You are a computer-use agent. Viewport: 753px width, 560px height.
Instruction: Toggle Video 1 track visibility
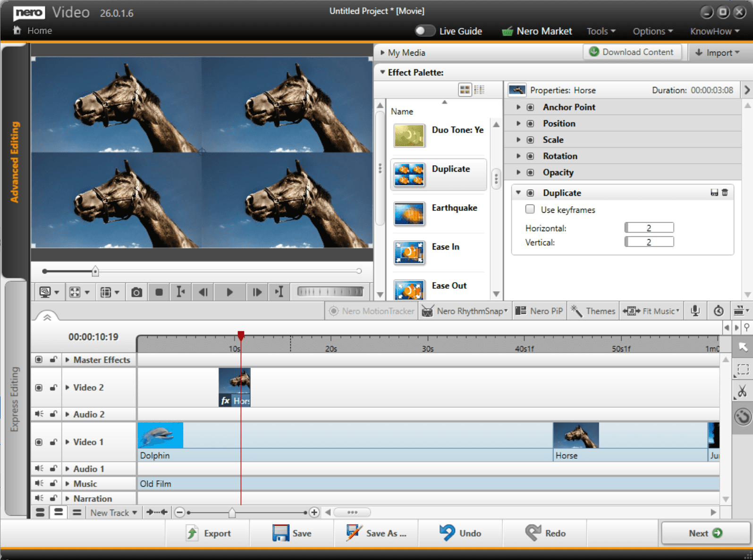[39, 442]
